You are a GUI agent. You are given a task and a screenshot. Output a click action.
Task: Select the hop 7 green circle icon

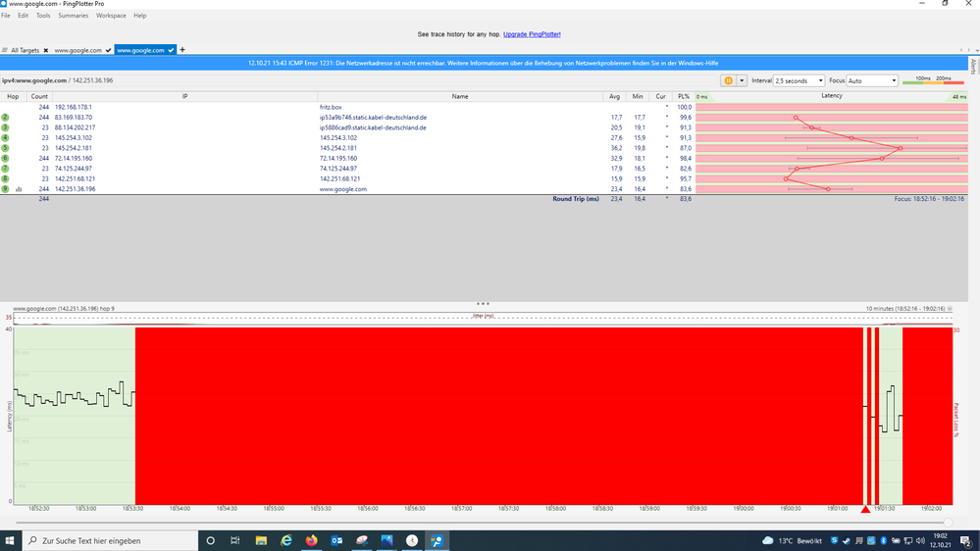tap(5, 168)
